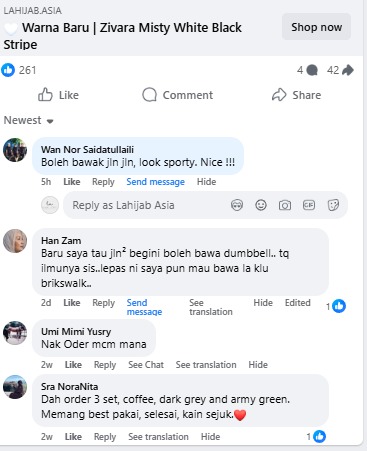Image resolution: width=367 pixels, height=451 pixels.
Task: Attach photo using camera icon
Action: [285, 205]
